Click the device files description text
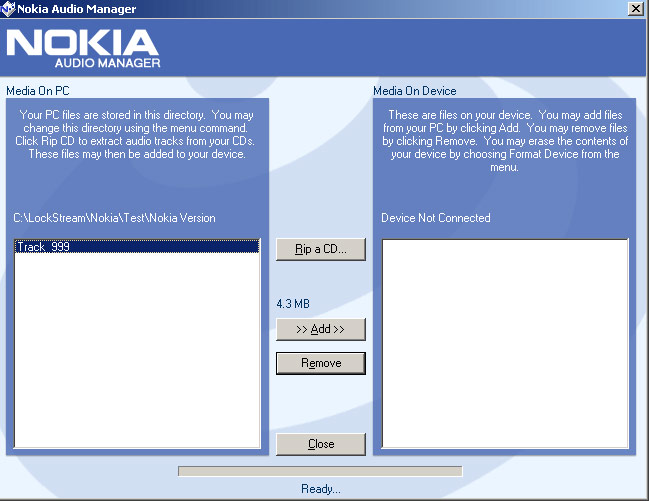The image size is (649, 501). [x=504, y=141]
